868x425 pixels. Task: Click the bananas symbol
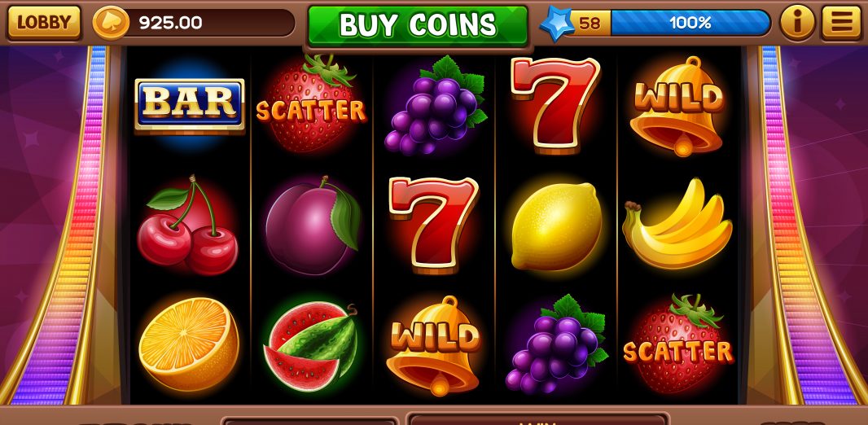(677, 224)
